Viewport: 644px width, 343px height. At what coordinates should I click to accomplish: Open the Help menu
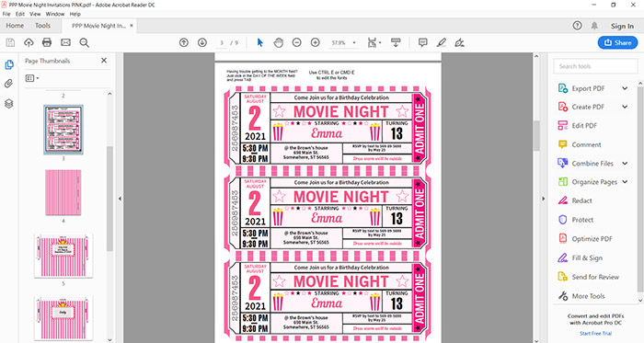coord(75,14)
